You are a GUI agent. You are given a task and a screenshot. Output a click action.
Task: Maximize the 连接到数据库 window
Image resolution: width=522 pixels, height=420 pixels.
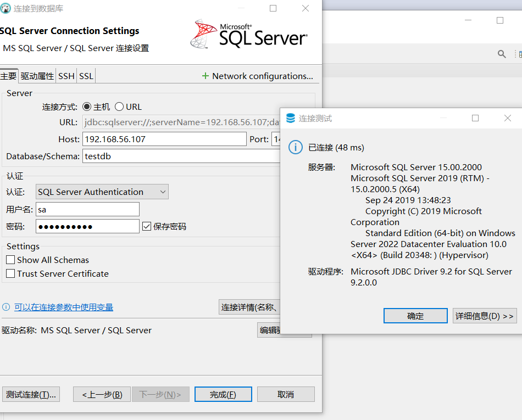[x=273, y=8]
